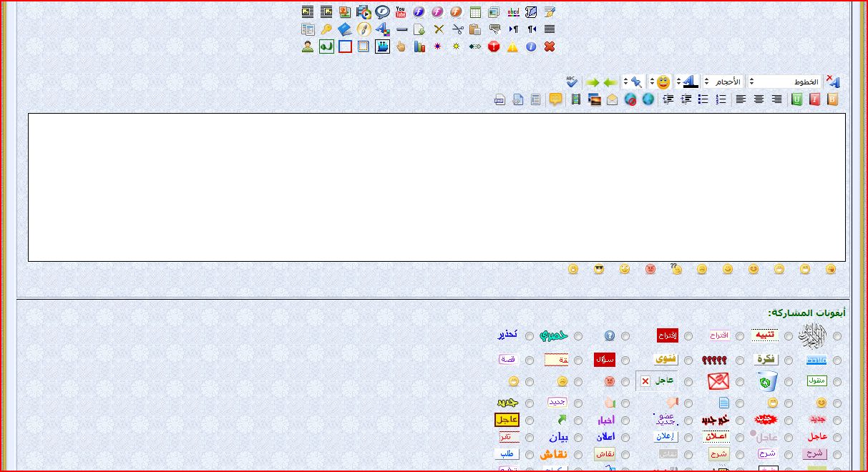Screen dimensions: 868x472
Task: Click the angry red smiley below editor
Action: pos(650,270)
